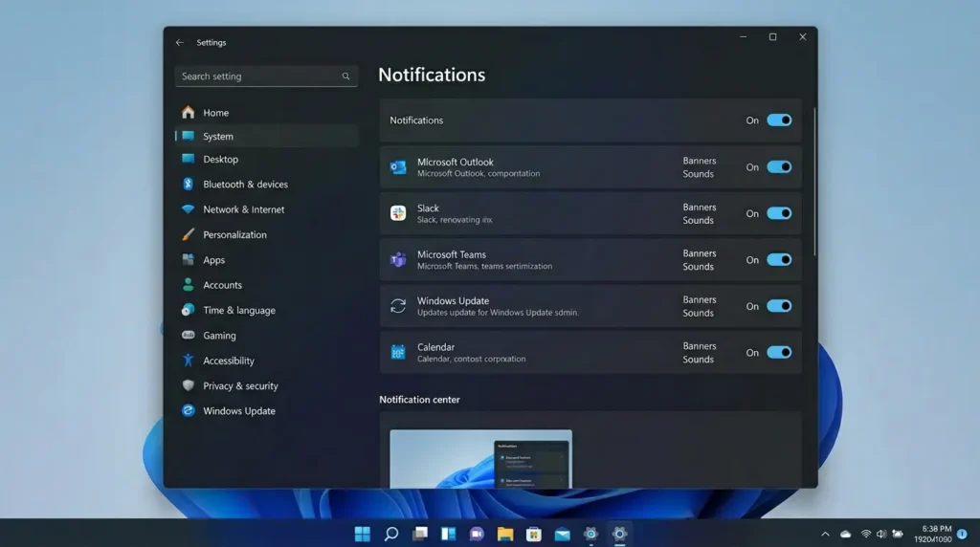Click the battery tray icon

(x=898, y=534)
